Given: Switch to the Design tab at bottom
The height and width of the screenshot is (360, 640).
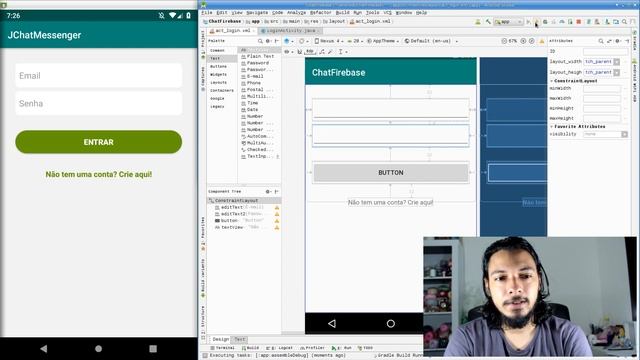Looking at the screenshot, I should coord(220,339).
